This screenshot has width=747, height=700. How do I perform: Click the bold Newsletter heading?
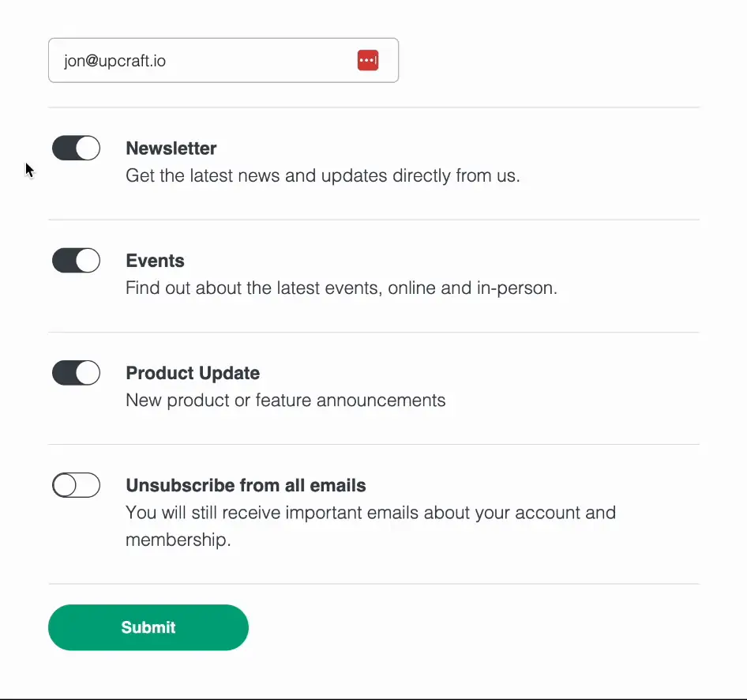(x=171, y=149)
